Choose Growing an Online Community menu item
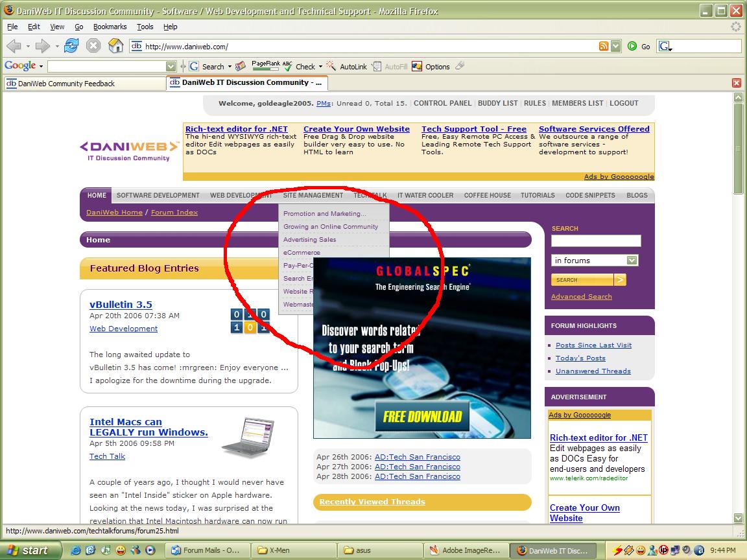Viewport: 747px width, 560px height. click(x=331, y=227)
